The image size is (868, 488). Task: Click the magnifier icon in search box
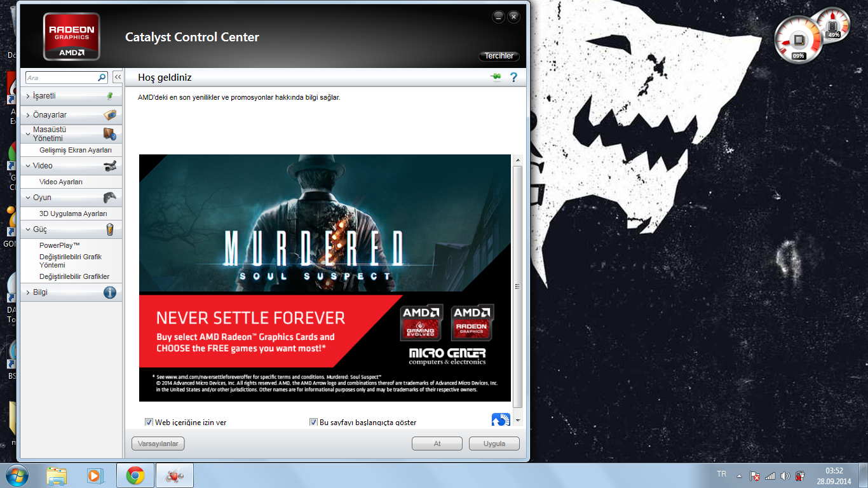coord(102,78)
